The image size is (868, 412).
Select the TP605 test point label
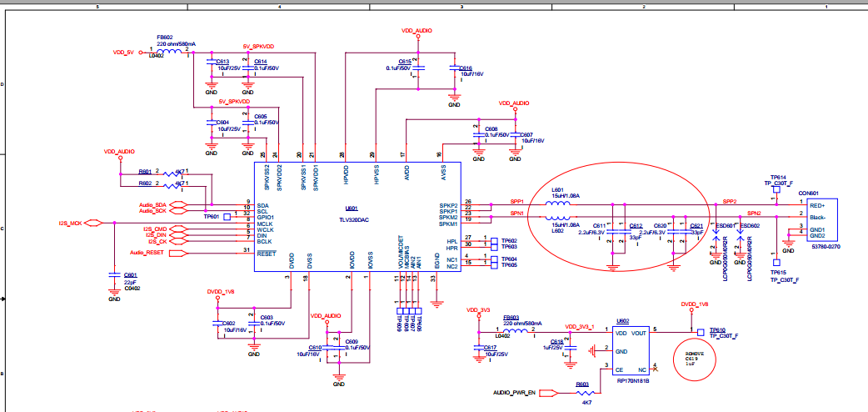click(x=509, y=265)
